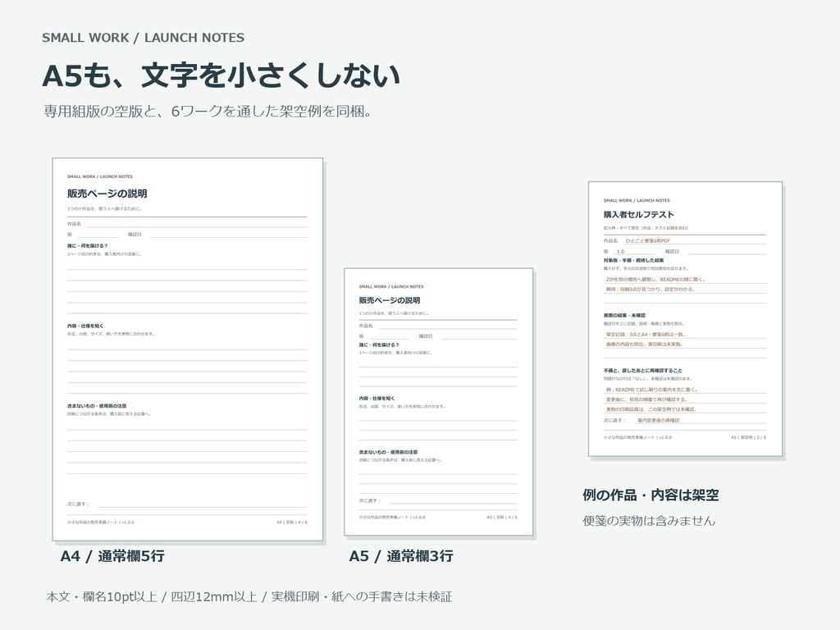Click page number 'A5 | 架空例 | 5 / 6'
840x630 pixels.
tap(749, 437)
